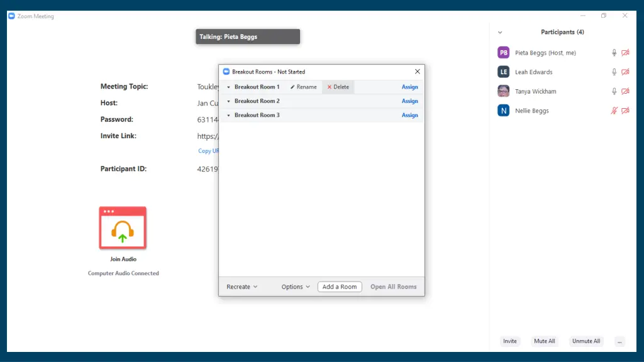Select Breakout Room 2 row label
644x362 pixels.
click(257, 101)
